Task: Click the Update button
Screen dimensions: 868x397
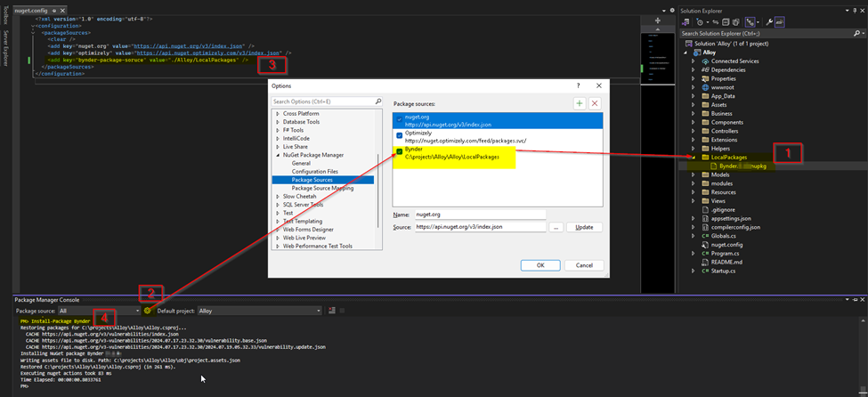Action: [x=584, y=227]
